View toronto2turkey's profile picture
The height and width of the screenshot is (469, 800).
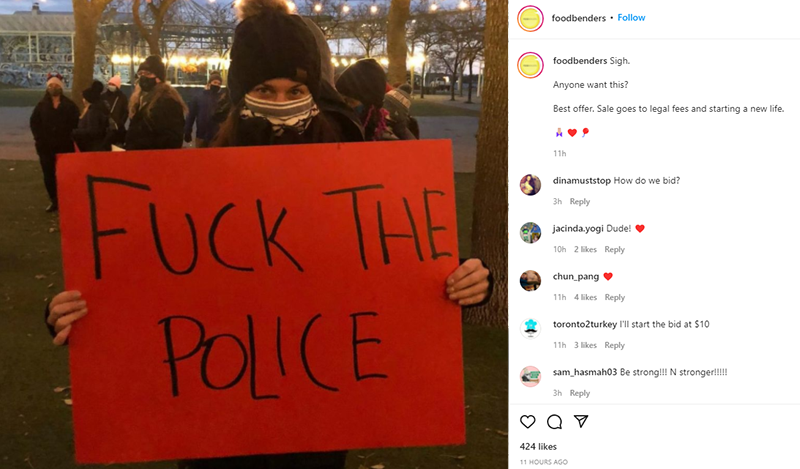[x=530, y=328]
